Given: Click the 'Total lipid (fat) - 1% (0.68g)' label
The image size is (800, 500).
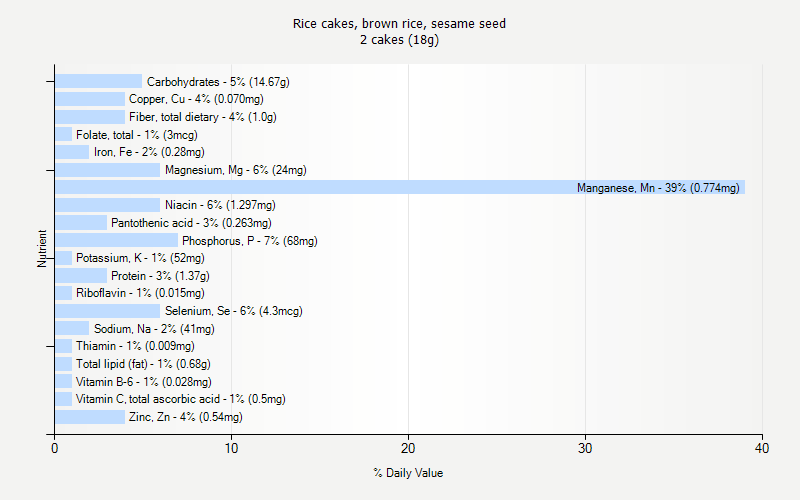Looking at the screenshot, I should [x=143, y=364].
